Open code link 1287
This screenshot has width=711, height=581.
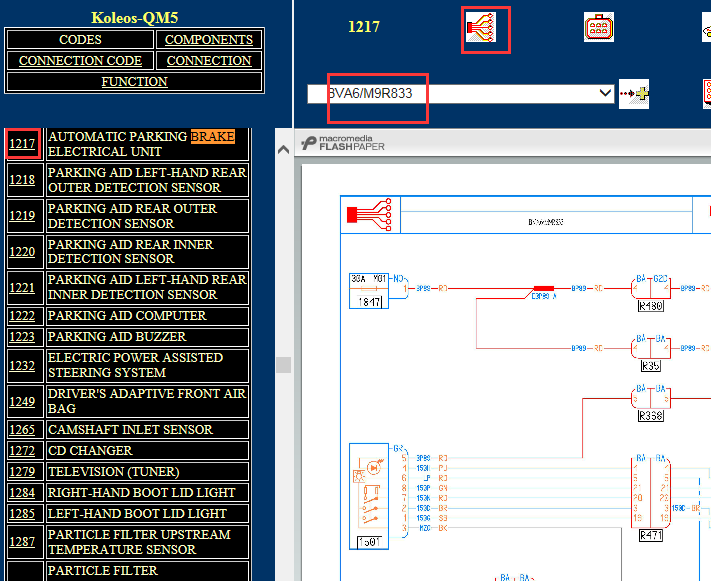coord(22,542)
